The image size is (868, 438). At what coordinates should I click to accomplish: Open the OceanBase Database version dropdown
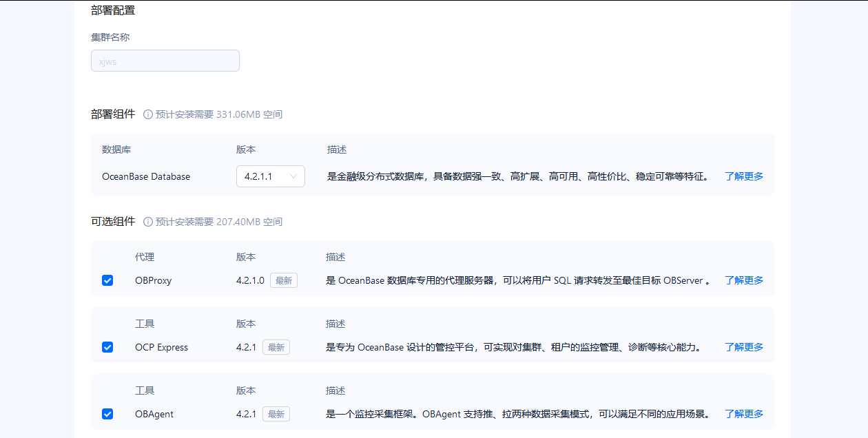pyautogui.click(x=271, y=176)
